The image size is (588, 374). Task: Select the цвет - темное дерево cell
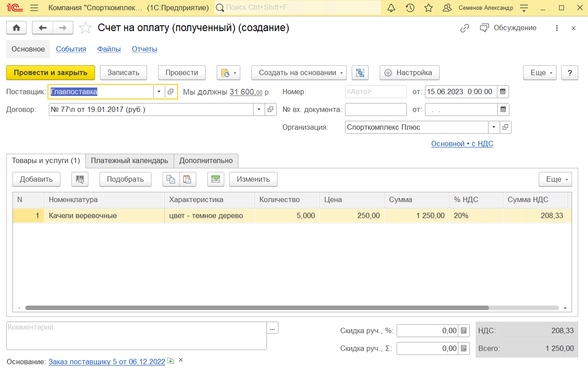[x=209, y=216]
